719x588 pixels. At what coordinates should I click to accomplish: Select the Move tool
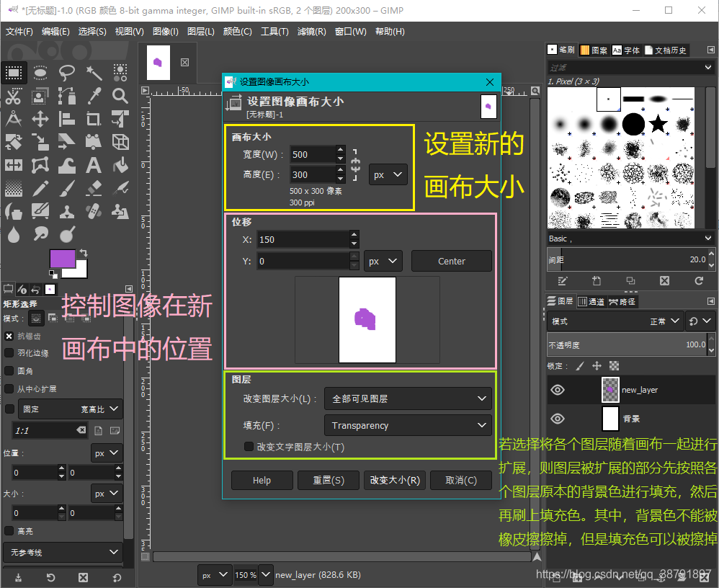click(40, 119)
